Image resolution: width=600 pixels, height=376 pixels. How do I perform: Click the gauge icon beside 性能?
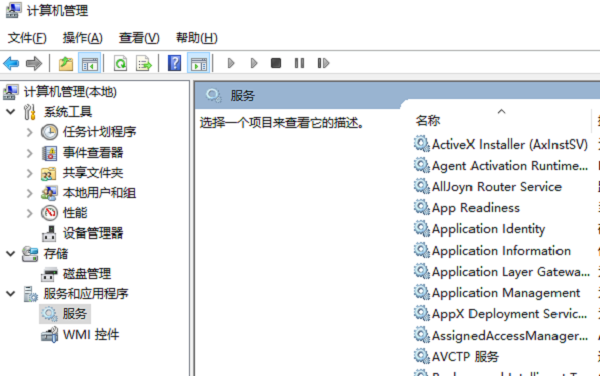[50, 213]
